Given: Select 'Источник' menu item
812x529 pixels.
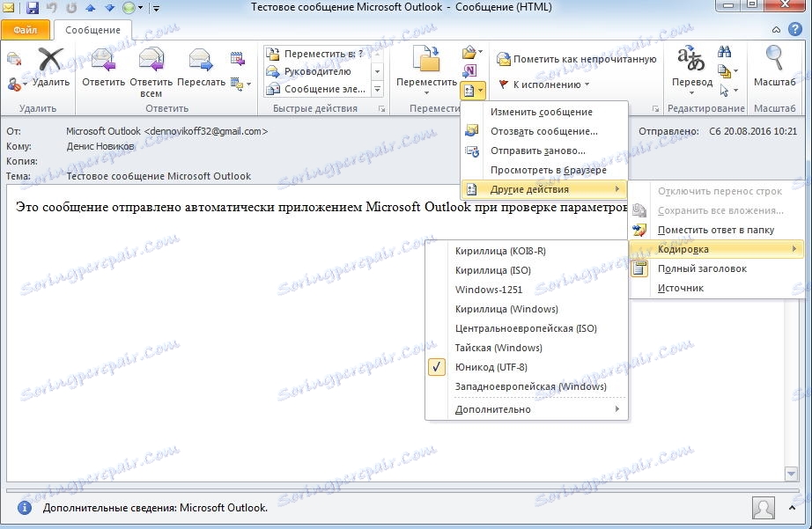Looking at the screenshot, I should [x=718, y=289].
